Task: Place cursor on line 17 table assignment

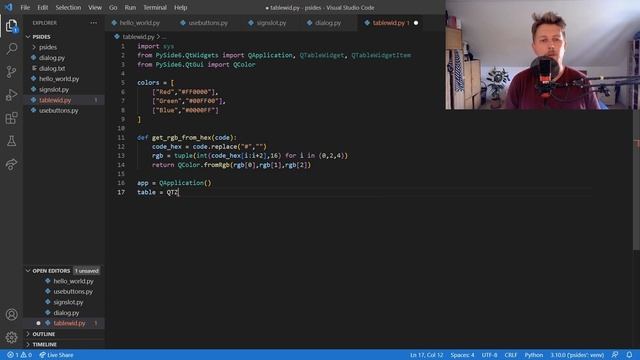Action: (158, 192)
